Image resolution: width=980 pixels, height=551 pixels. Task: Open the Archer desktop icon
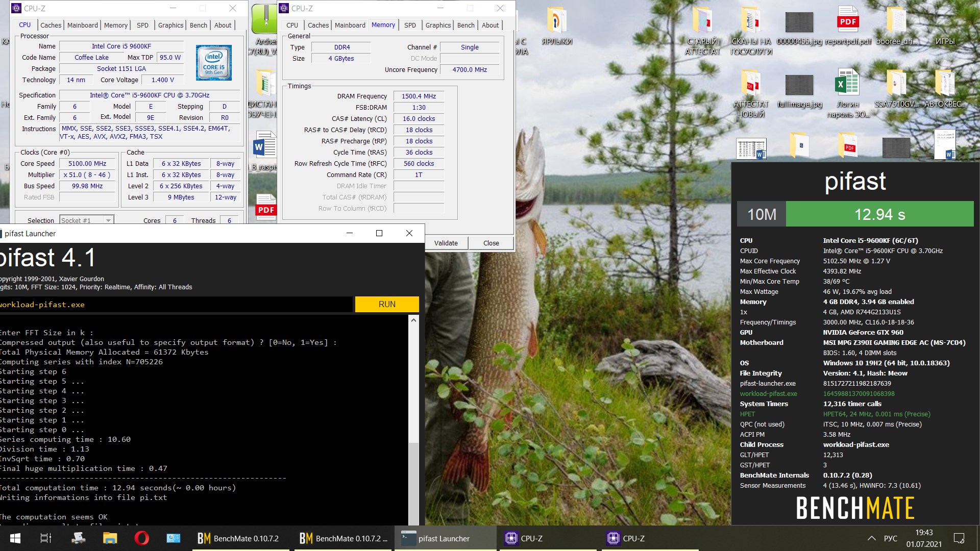coord(265,31)
